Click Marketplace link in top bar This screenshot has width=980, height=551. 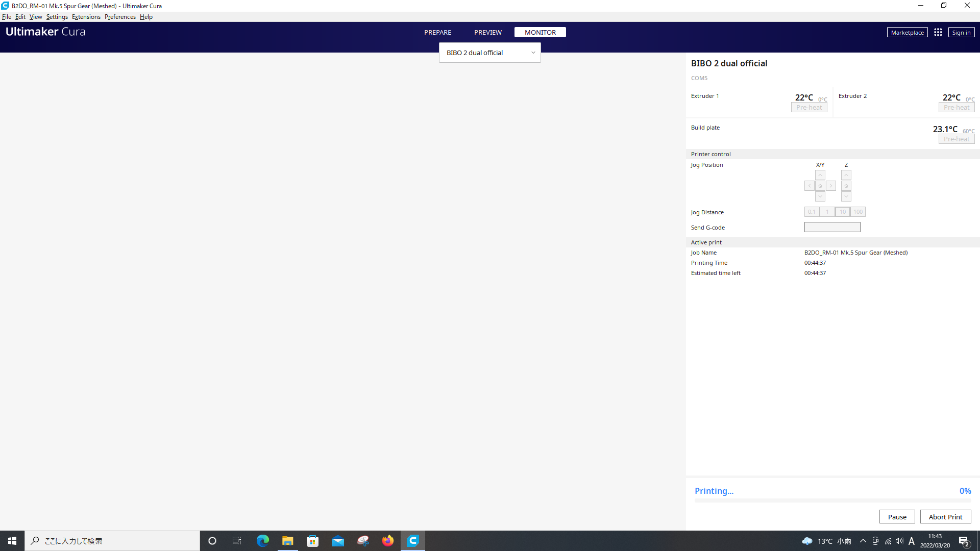[x=908, y=32]
